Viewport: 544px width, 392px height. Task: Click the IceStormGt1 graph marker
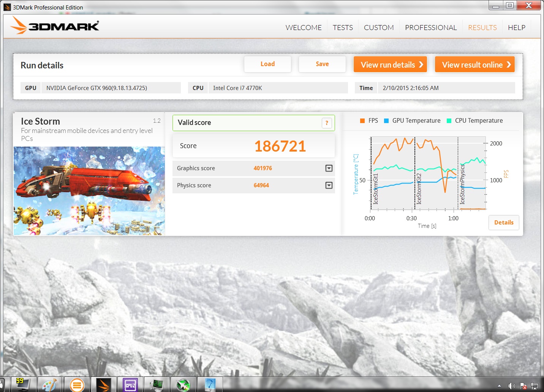[x=375, y=189]
